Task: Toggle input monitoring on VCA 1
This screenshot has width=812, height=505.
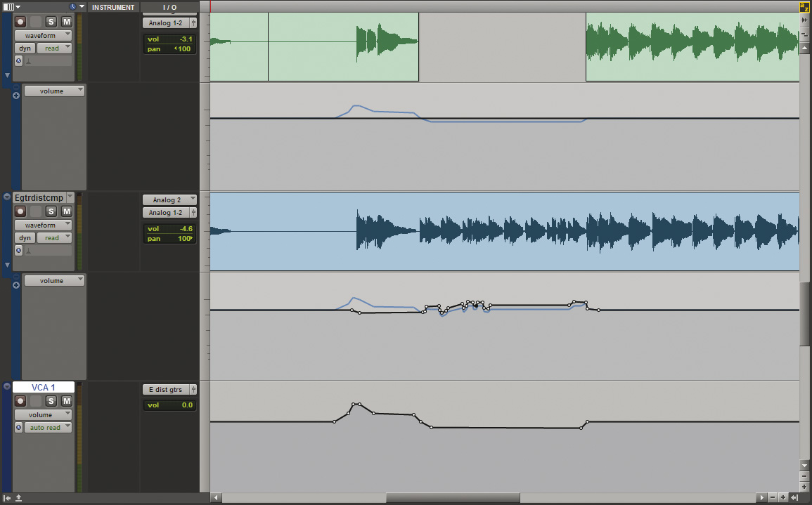Action: 36,401
